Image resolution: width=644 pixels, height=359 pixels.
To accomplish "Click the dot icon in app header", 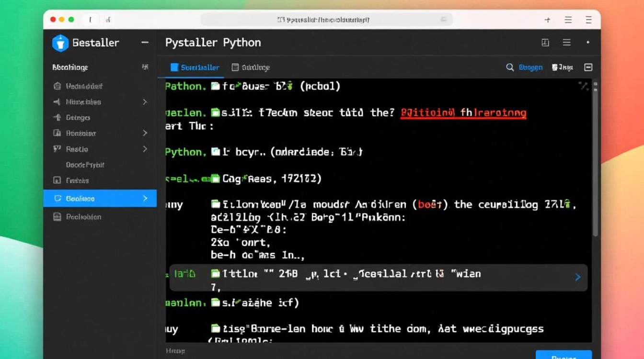I will [588, 43].
